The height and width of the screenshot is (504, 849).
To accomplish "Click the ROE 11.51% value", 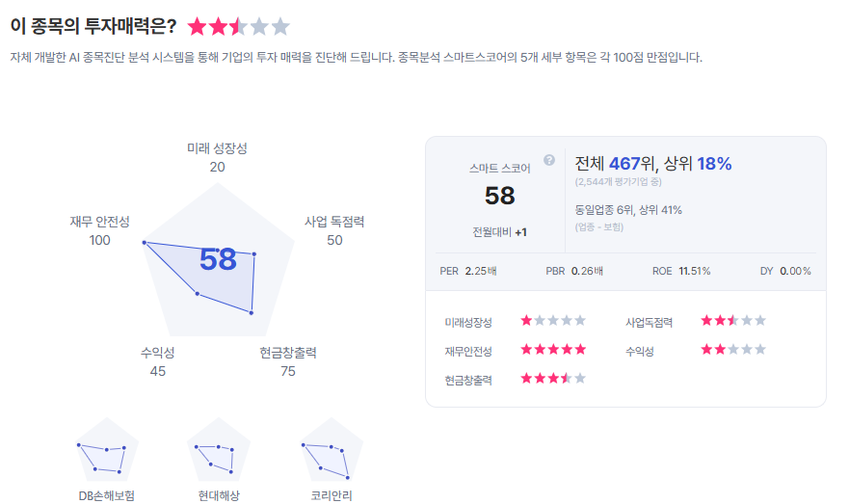I will [x=694, y=271].
